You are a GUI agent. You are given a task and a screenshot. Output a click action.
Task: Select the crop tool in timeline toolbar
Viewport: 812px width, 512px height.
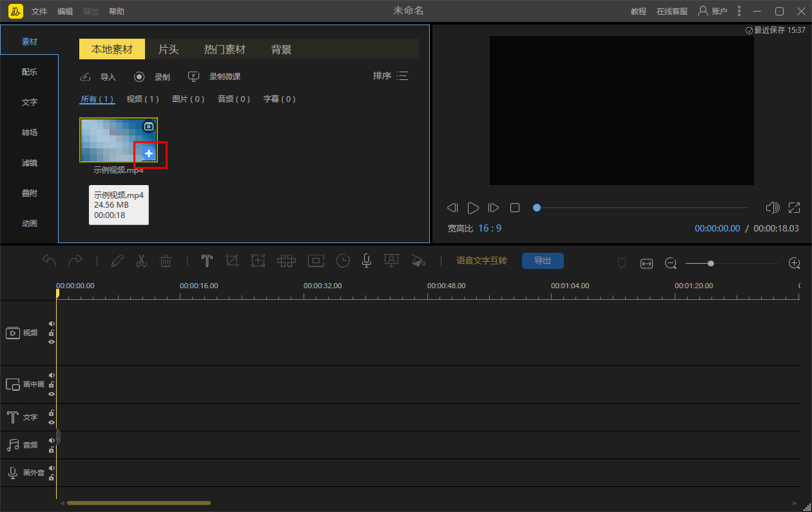(x=232, y=261)
